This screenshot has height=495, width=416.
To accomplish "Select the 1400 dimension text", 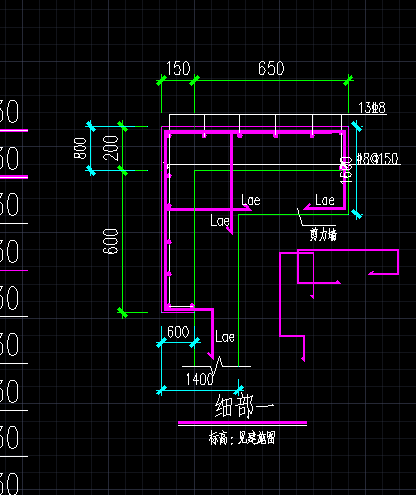I will tap(199, 379).
